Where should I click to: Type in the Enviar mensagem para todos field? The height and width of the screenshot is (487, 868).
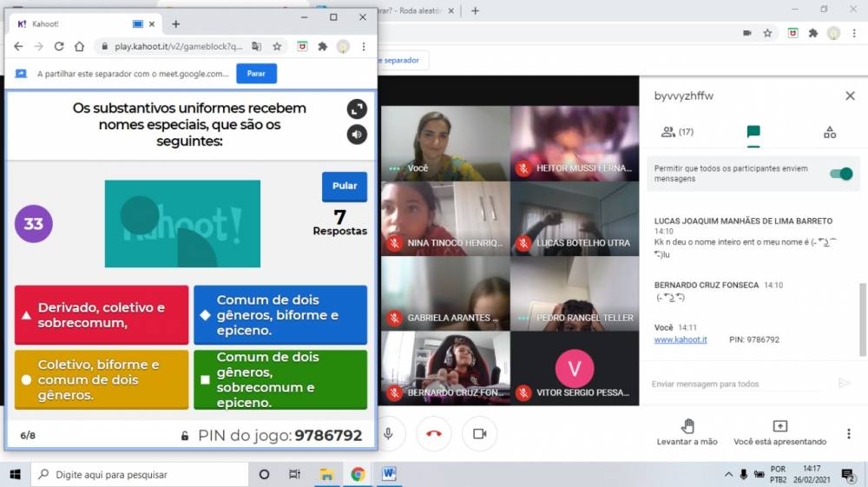pos(738,384)
